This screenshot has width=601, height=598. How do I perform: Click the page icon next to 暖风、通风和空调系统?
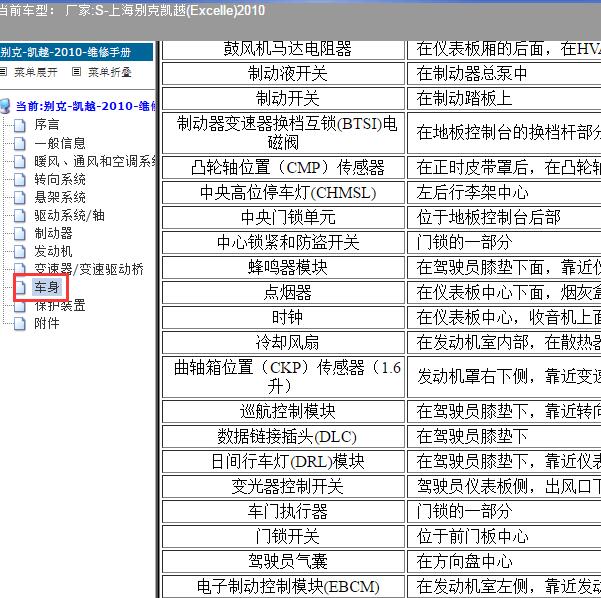pos(20,161)
